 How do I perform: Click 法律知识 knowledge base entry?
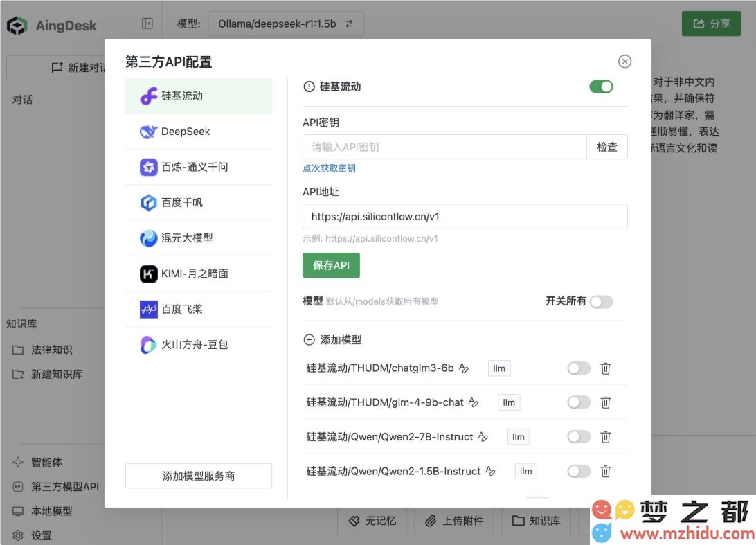(42, 350)
